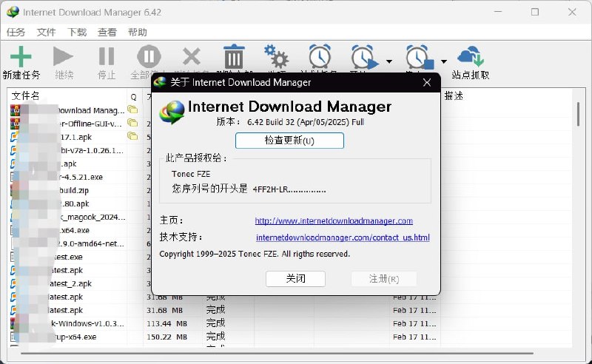592x364 pixels.
Task: Click the 关闭 button in About dialog
Action: pyautogui.click(x=295, y=279)
